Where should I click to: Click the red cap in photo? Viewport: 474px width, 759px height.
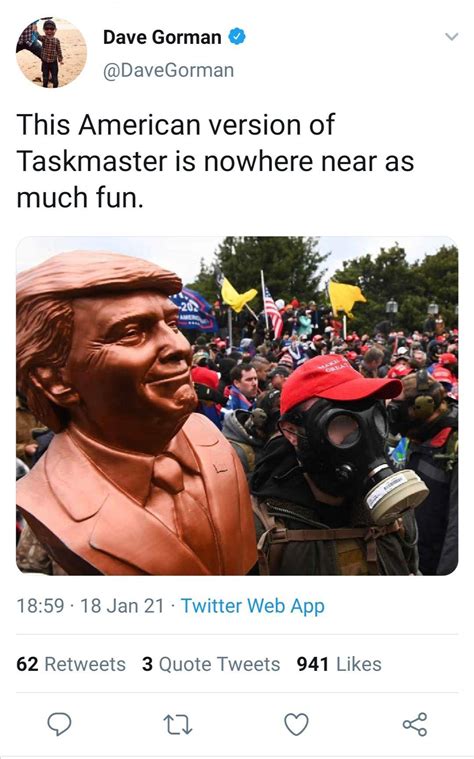click(339, 382)
